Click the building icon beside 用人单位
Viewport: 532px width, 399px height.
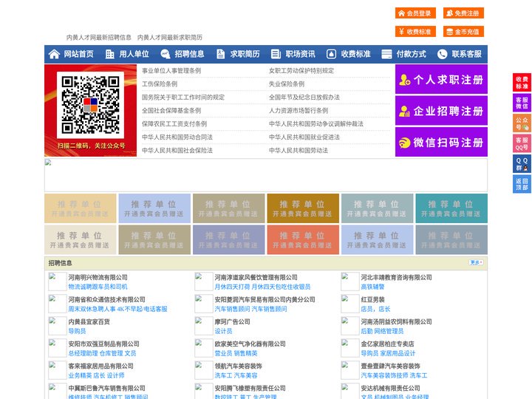(109, 54)
